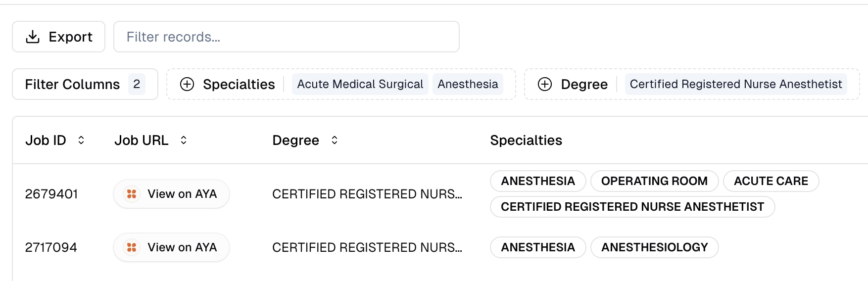The height and width of the screenshot is (281, 868).
Task: Click in the Filter records search field
Action: 286,37
